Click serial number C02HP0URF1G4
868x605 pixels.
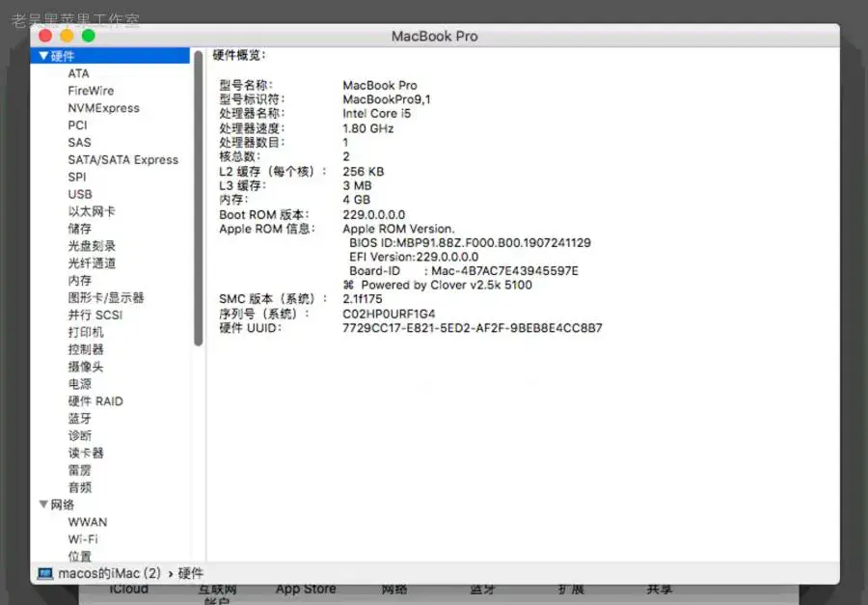389,314
